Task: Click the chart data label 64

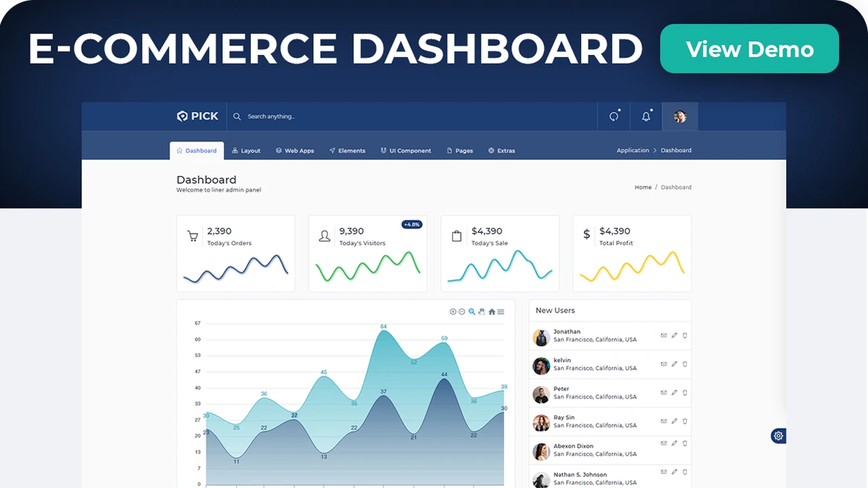Action: click(383, 327)
